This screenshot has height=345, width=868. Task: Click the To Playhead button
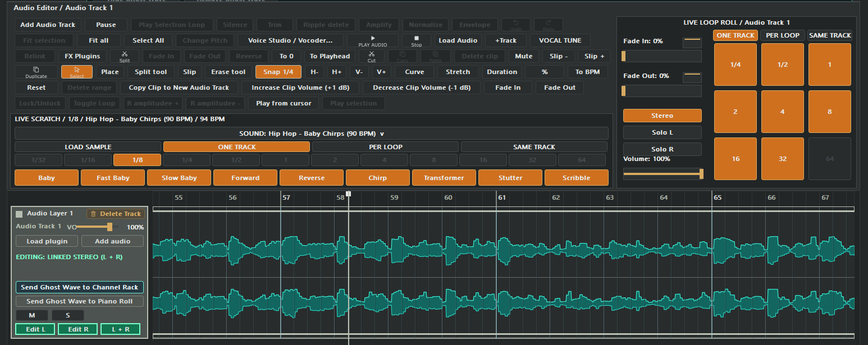tap(330, 56)
